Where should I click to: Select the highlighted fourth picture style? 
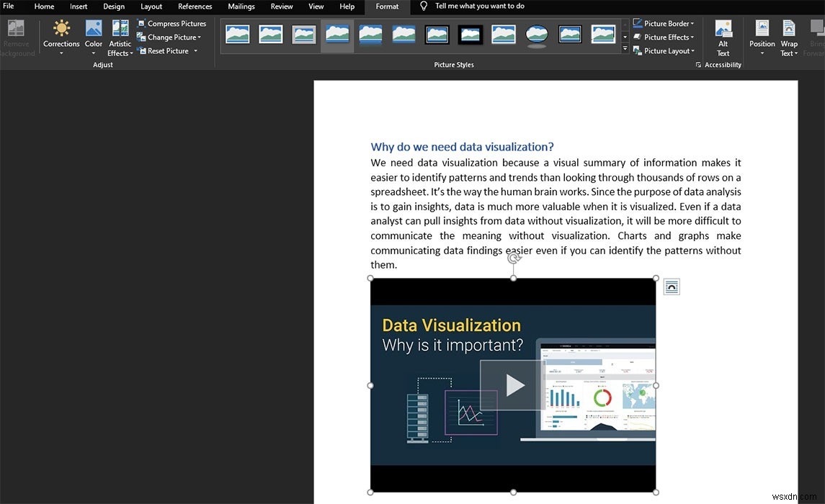click(337, 35)
